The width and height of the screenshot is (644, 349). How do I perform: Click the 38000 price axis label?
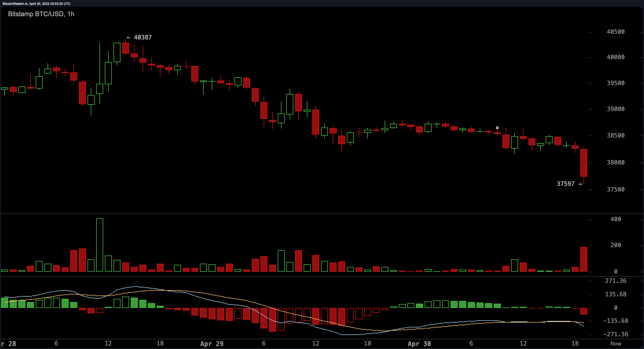616,163
